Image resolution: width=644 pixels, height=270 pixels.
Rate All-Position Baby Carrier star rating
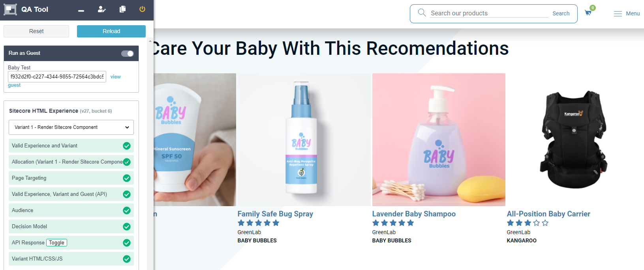pyautogui.click(x=528, y=223)
